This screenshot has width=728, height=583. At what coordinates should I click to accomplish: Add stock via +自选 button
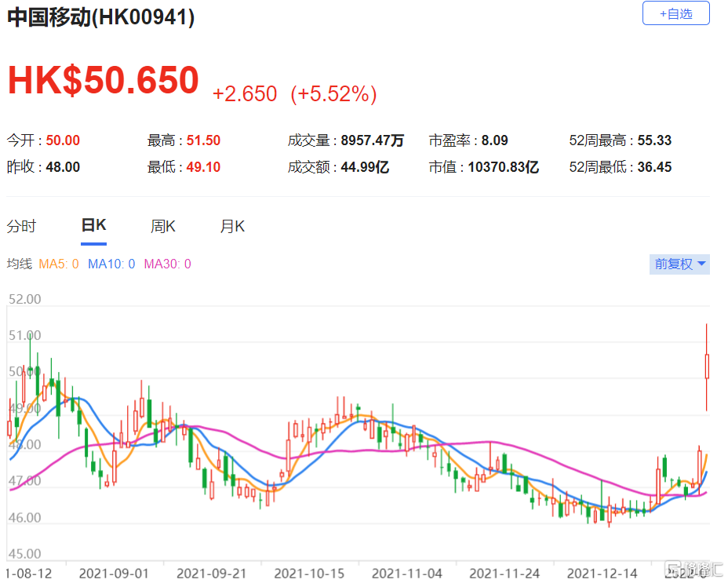click(675, 14)
